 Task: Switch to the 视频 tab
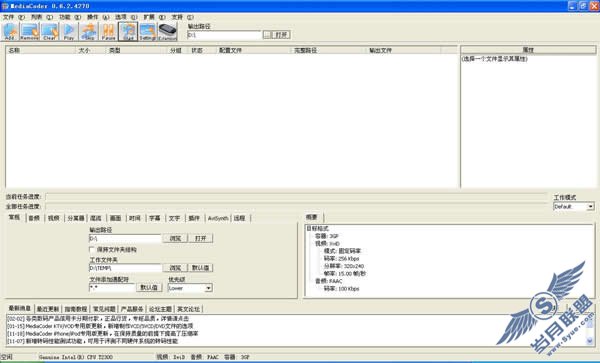[54, 218]
